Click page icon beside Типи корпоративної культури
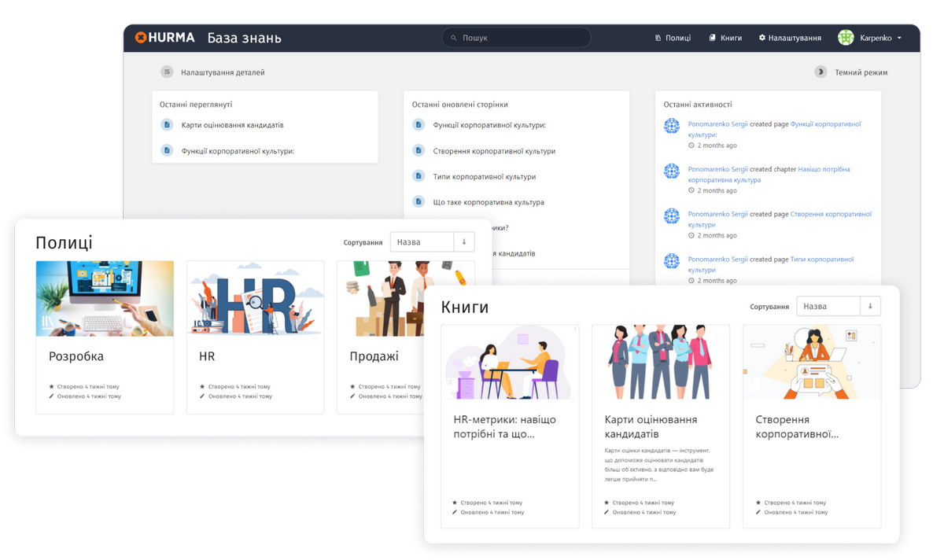The width and height of the screenshot is (944, 560). 419,177
